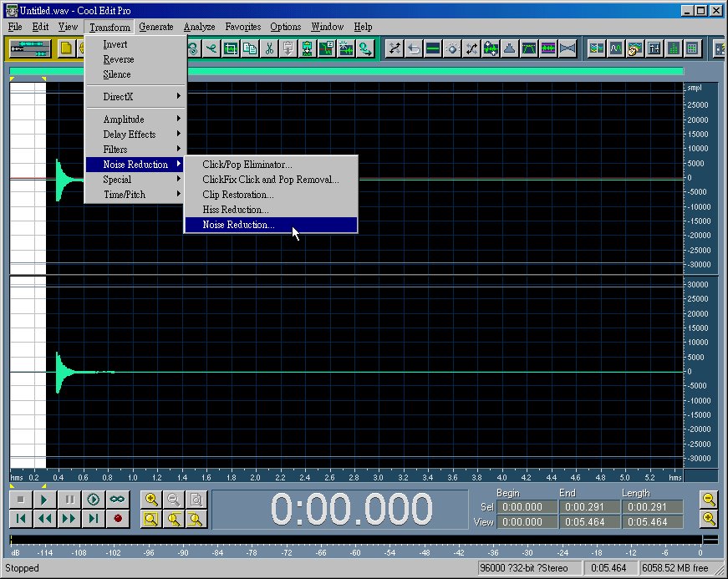
Task: Click the level meter bar above the dB scale
Action: 357,540
